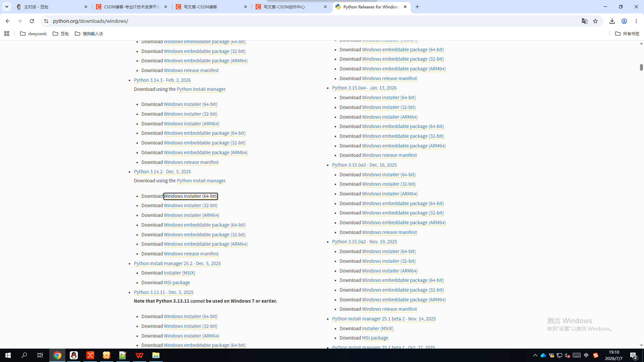Open WPS Office from the taskbar
This screenshot has height=362, width=644.
139,355
